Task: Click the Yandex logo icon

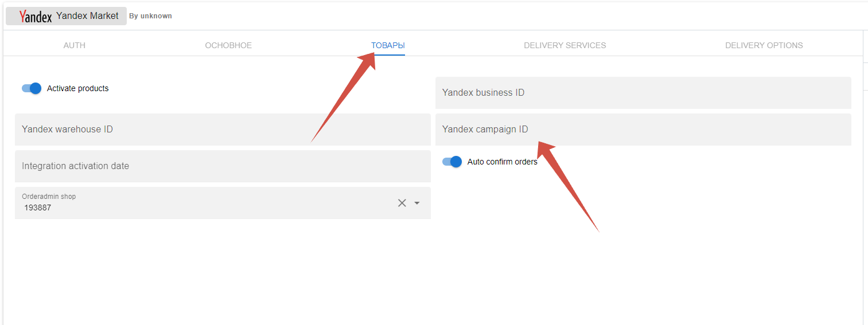Action: pos(36,16)
